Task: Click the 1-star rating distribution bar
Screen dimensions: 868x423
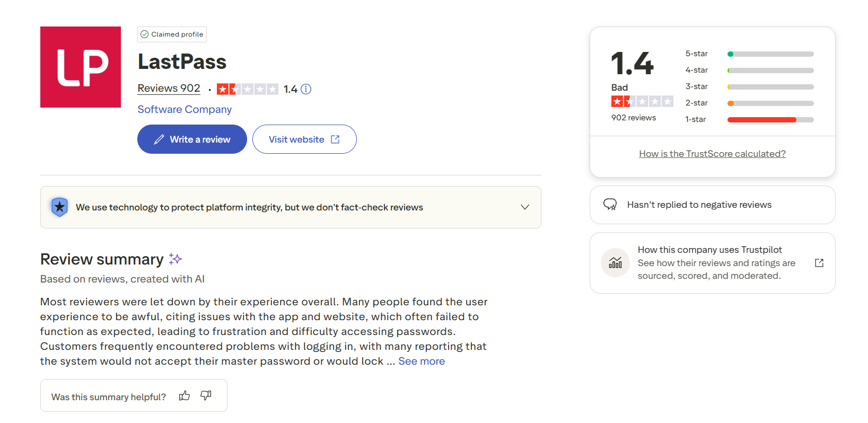Action: pyautogui.click(x=770, y=120)
